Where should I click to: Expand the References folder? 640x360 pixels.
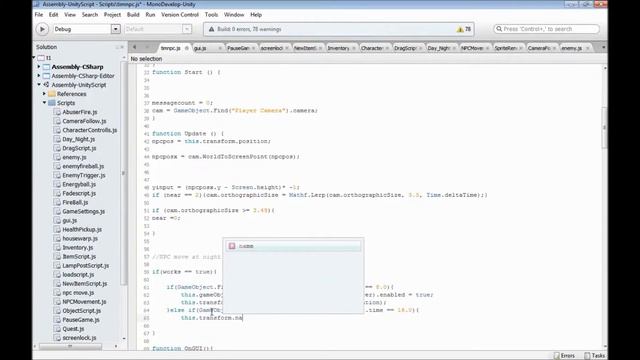(44, 93)
